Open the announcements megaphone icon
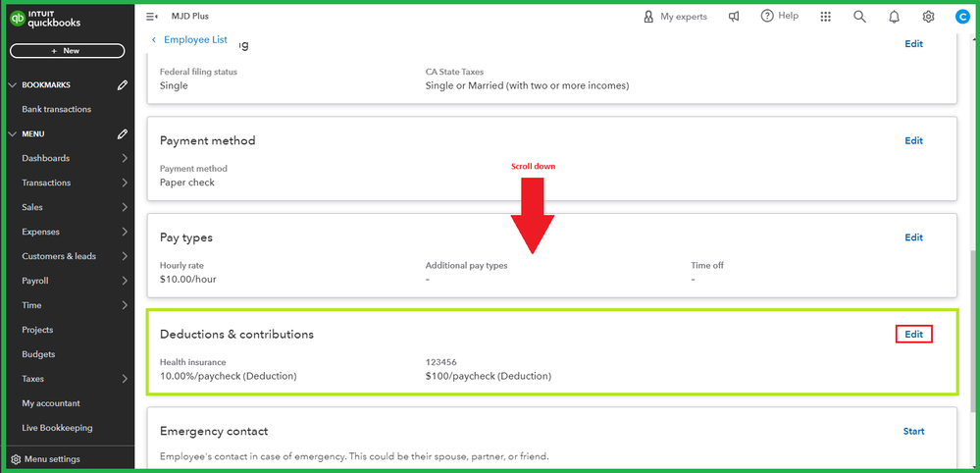980x473 pixels. [735, 17]
